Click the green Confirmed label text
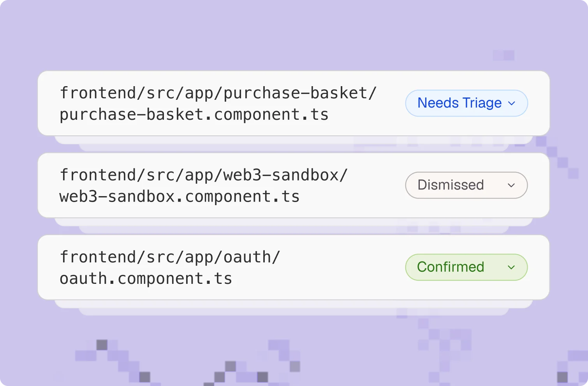Viewport: 588px width, 386px height. tap(451, 267)
